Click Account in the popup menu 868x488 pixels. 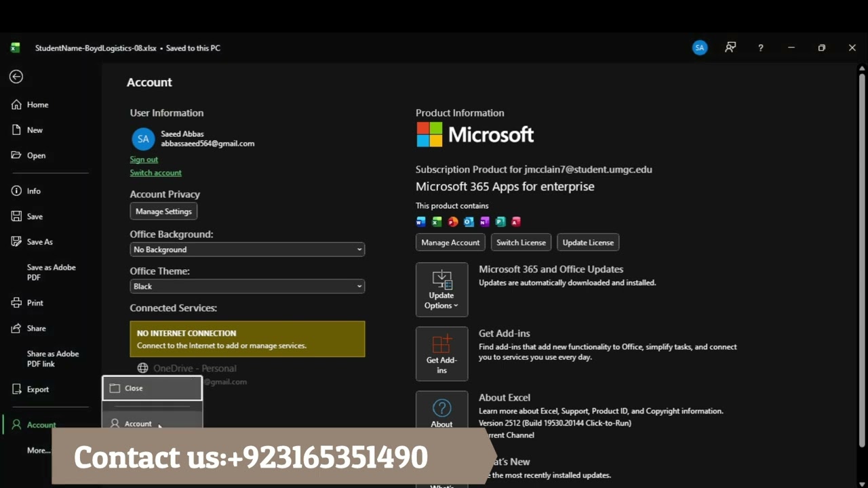coord(152,422)
